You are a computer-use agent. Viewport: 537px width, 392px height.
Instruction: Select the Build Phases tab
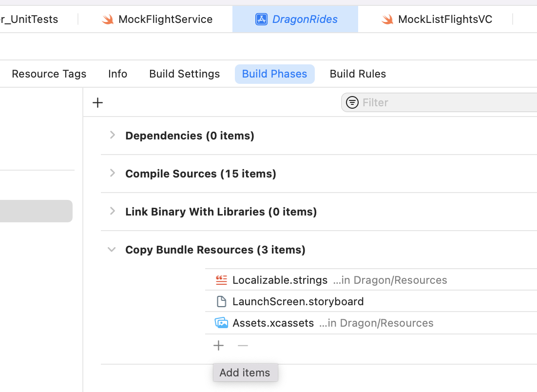(275, 74)
